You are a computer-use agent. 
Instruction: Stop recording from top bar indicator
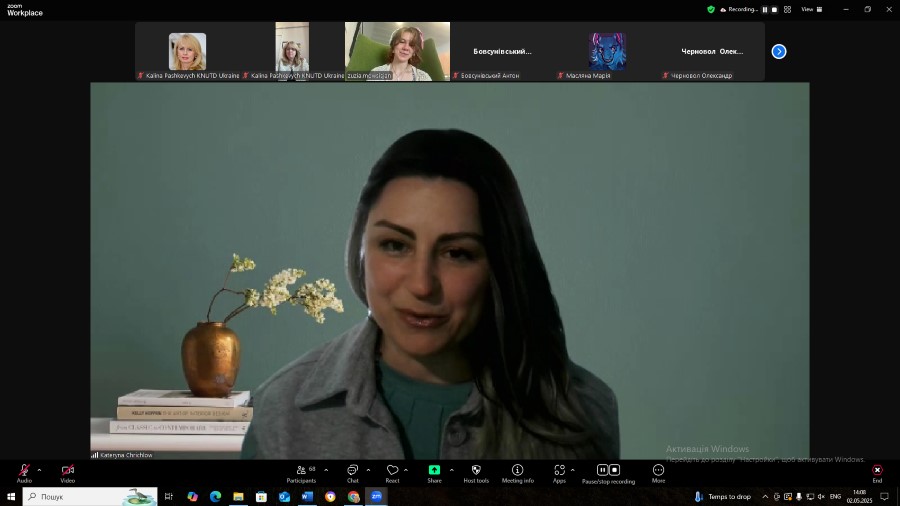(x=774, y=10)
